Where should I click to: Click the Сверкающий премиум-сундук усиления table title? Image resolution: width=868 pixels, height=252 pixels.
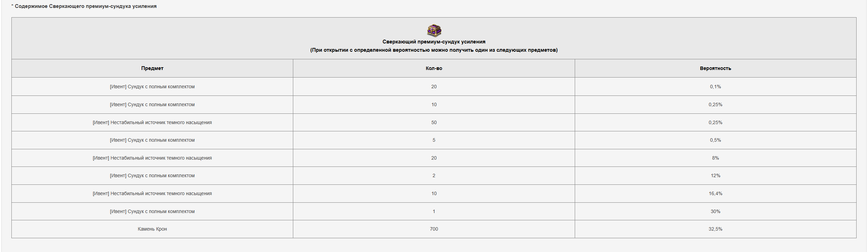(434, 42)
